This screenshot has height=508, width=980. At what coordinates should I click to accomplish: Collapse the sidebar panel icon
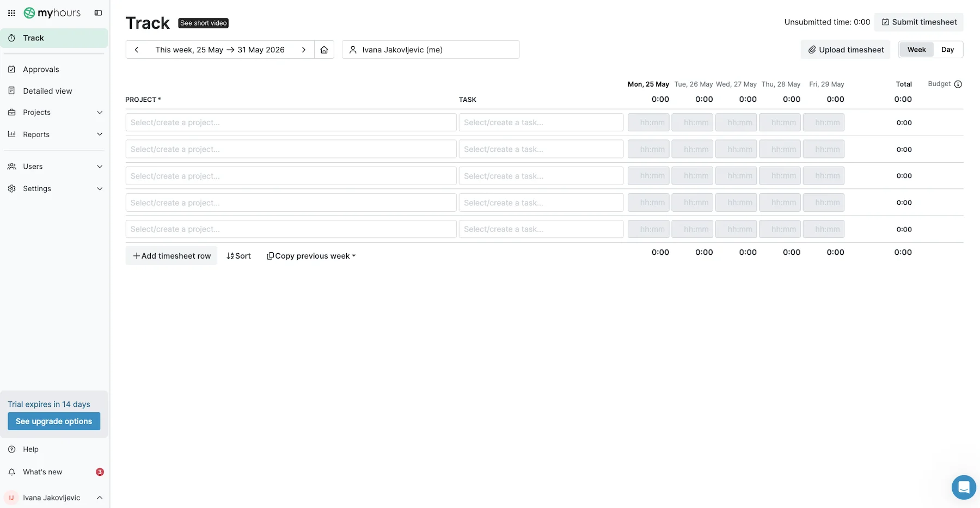click(98, 13)
